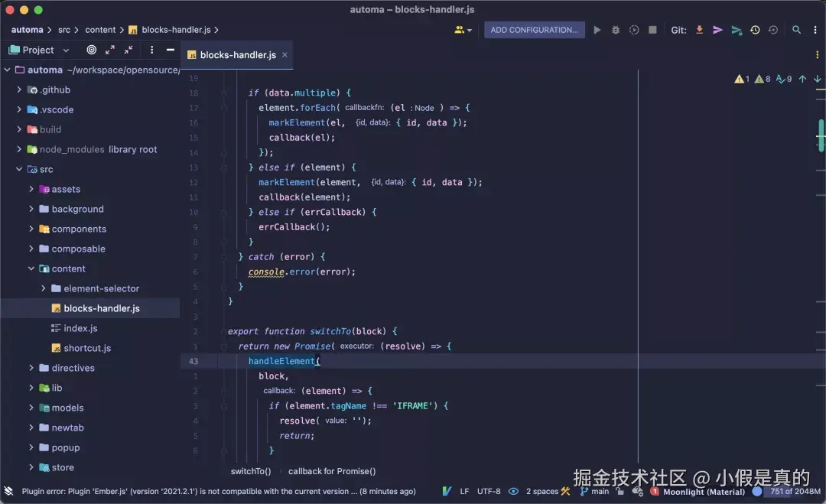Collapse the content folder
The width and height of the screenshot is (826, 504).
click(x=31, y=268)
